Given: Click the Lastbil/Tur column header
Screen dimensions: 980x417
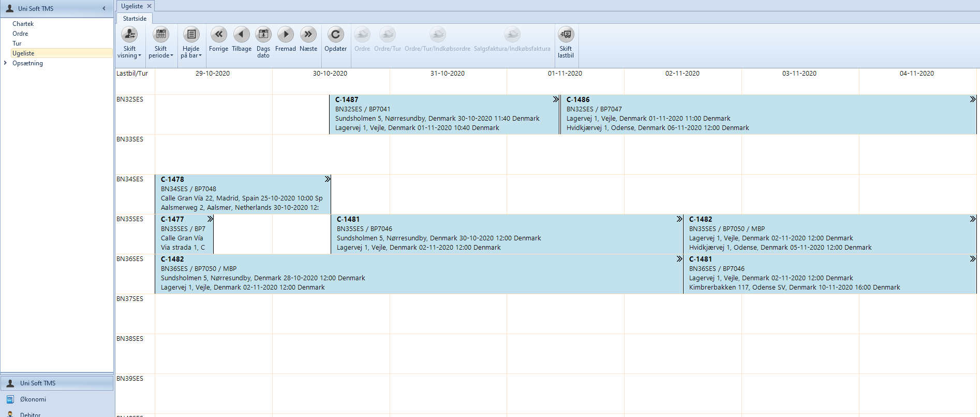Looking at the screenshot, I should pos(132,74).
